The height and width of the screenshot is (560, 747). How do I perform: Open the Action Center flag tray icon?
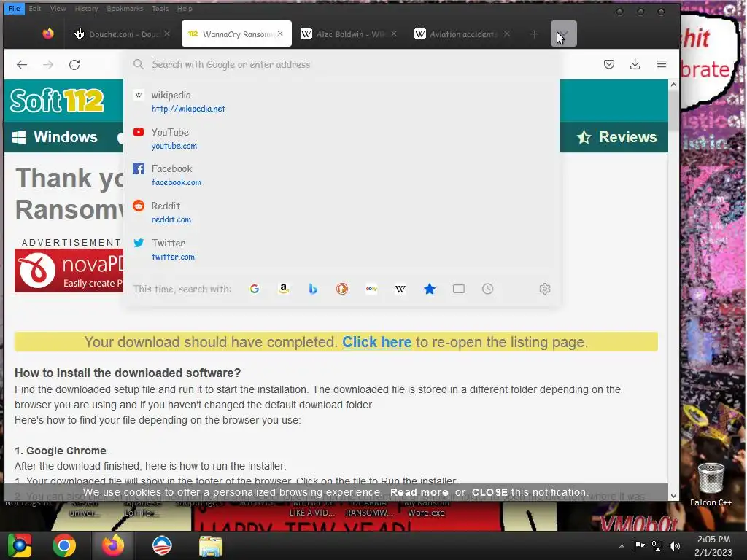(x=639, y=545)
